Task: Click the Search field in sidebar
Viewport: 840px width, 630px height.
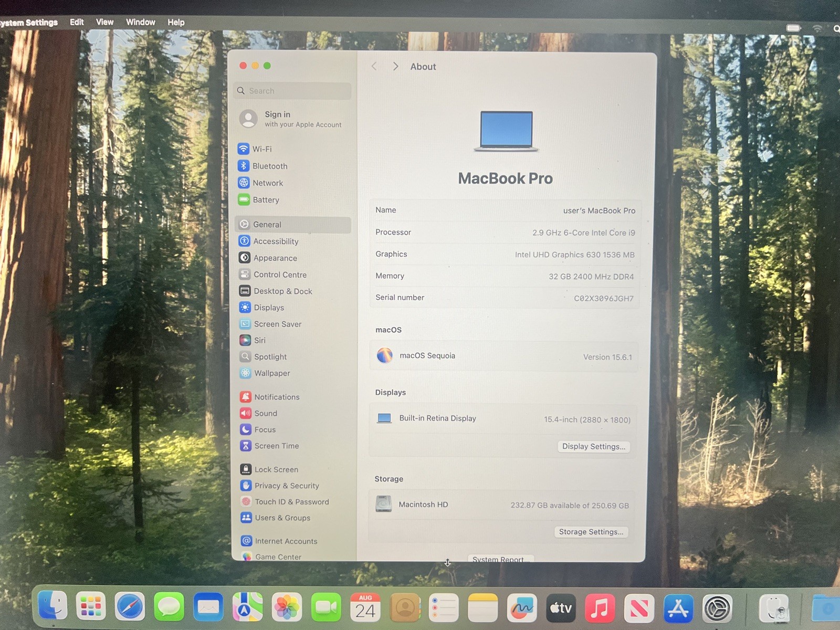Action: pos(292,91)
